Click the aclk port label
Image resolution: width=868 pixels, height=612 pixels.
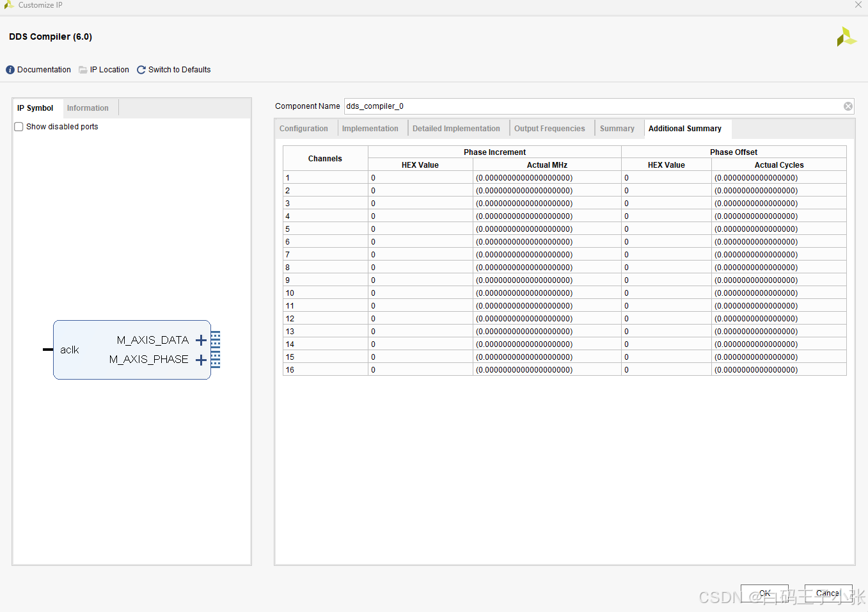[x=70, y=350]
